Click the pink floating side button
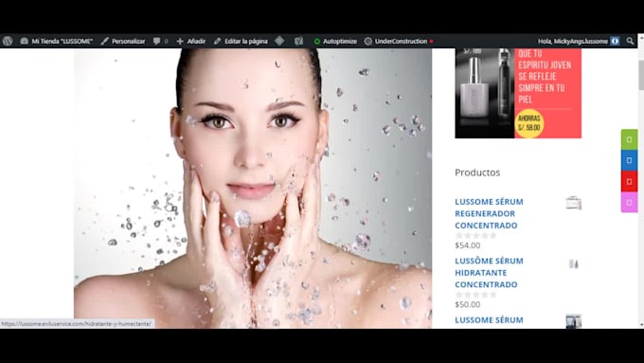The height and width of the screenshot is (363, 644). (629, 202)
